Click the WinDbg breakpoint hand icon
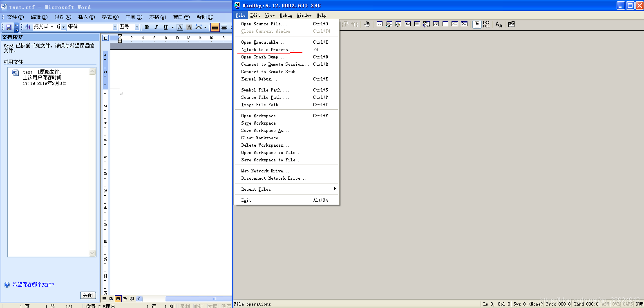The image size is (644, 308). click(367, 24)
